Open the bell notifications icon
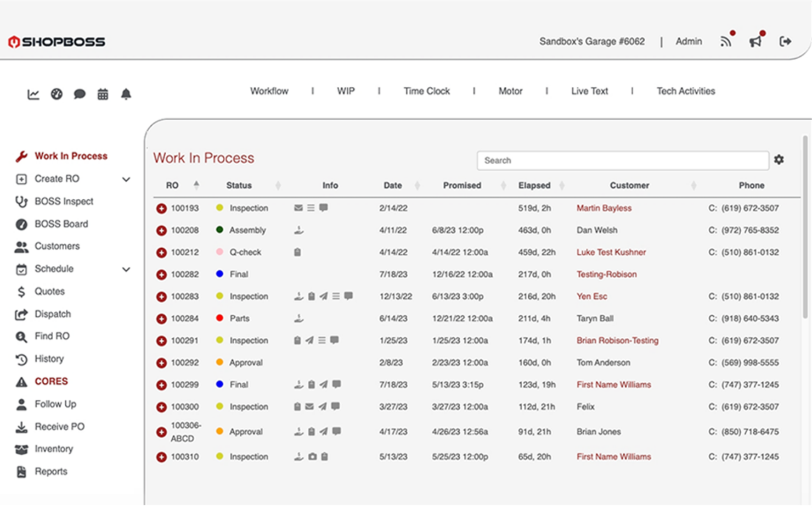 [126, 94]
